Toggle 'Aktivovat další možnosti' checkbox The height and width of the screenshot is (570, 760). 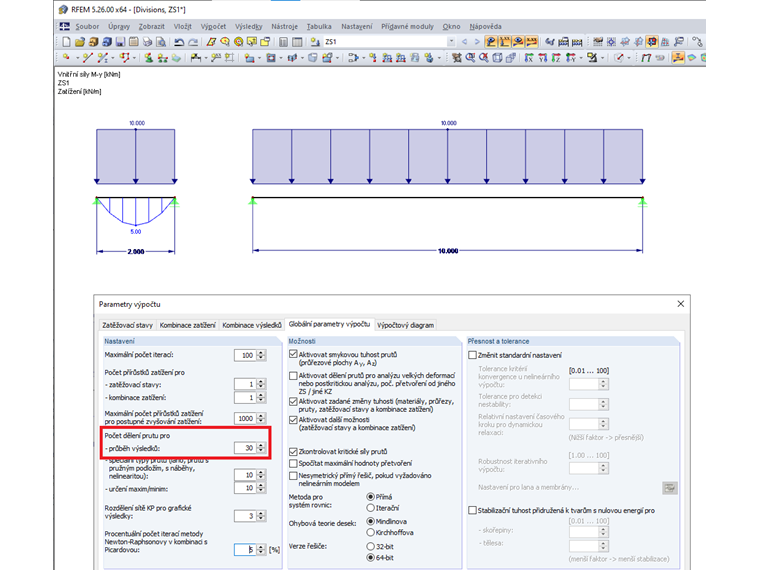293,420
